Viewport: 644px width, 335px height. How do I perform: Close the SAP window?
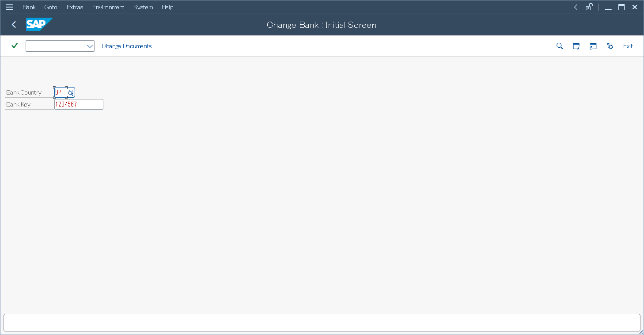click(635, 7)
